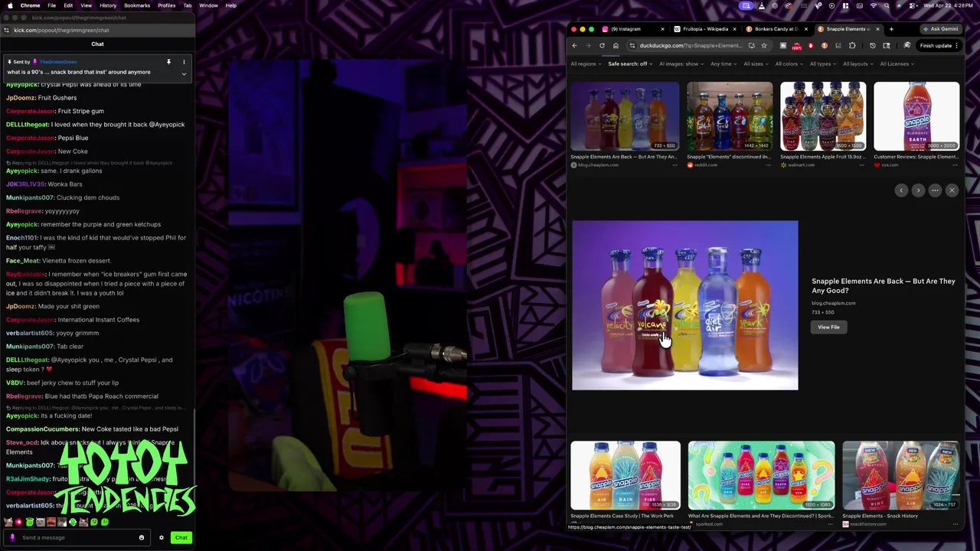Open Snapple Elements - Snack History thumbnail

[900, 474]
